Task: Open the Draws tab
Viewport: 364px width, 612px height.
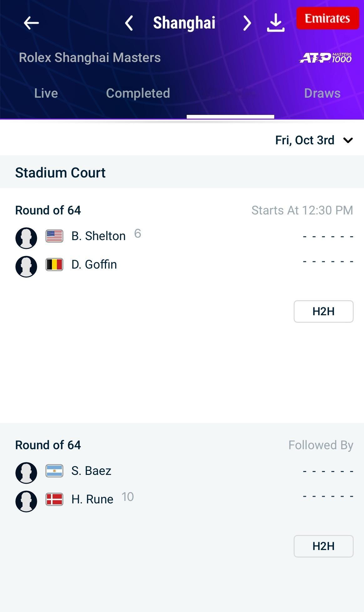Action: (x=322, y=93)
